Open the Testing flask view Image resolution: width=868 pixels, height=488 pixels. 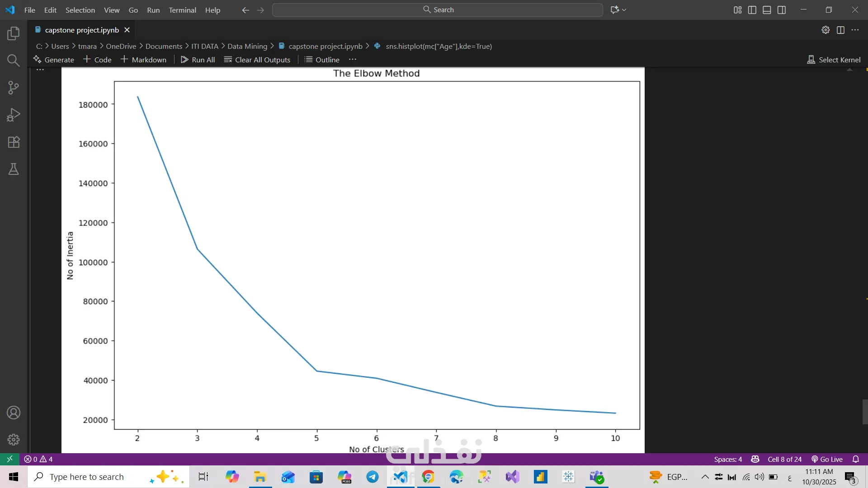click(14, 169)
